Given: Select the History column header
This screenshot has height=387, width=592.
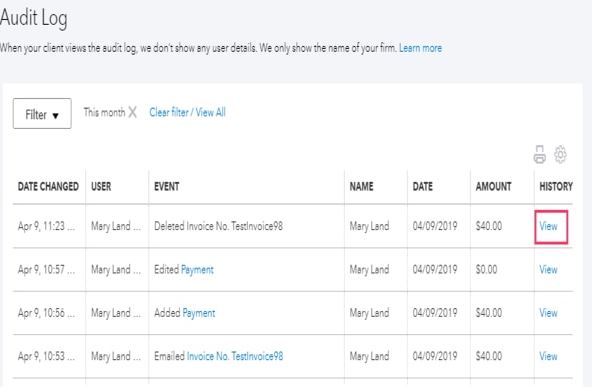Looking at the screenshot, I should (556, 187).
